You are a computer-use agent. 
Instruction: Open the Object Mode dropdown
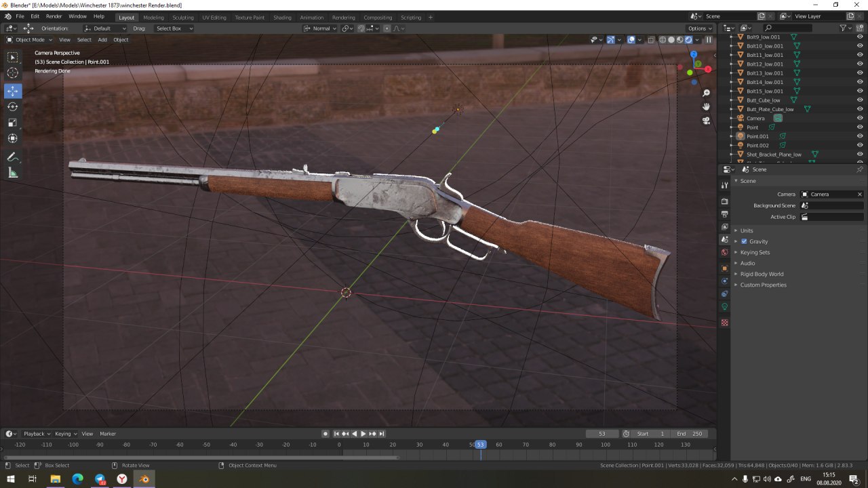tap(29, 39)
